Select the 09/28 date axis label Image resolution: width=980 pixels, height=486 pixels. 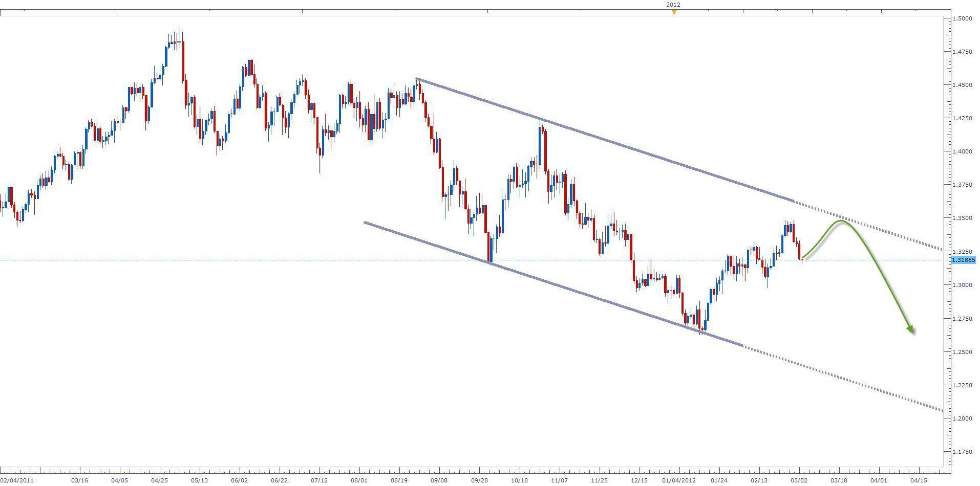pos(479,480)
